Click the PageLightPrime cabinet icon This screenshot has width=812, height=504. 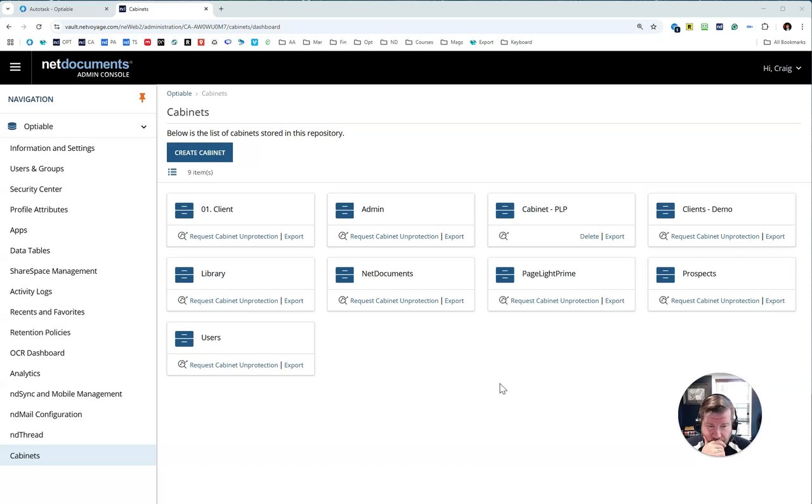[x=505, y=274]
